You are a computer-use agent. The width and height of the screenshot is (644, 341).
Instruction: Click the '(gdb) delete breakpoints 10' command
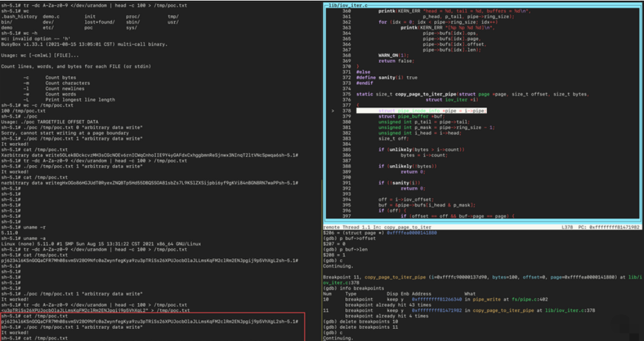tap(360, 321)
